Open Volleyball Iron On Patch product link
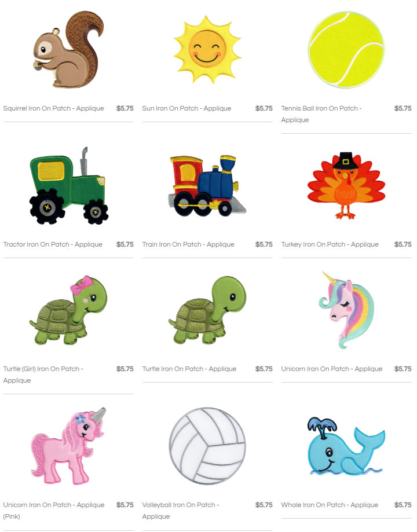Screen dimensions: 417x532 coord(181,511)
